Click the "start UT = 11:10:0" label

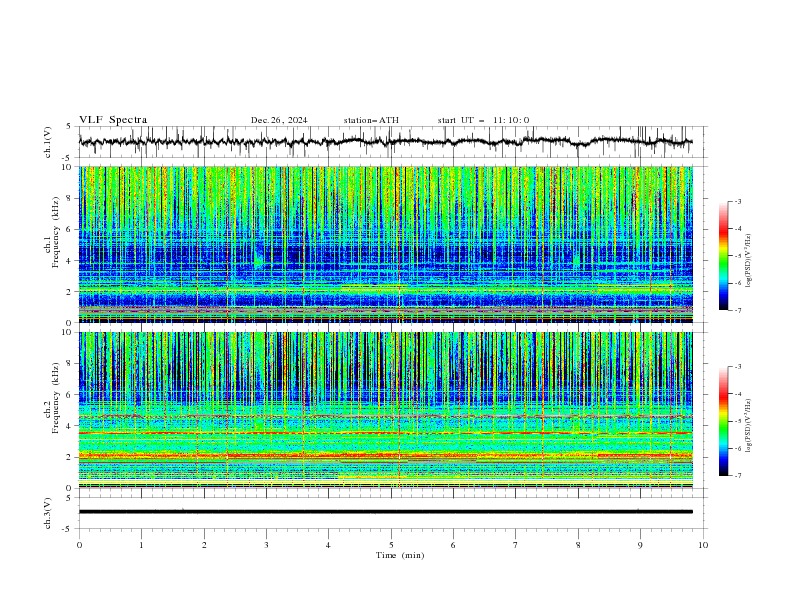(483, 120)
